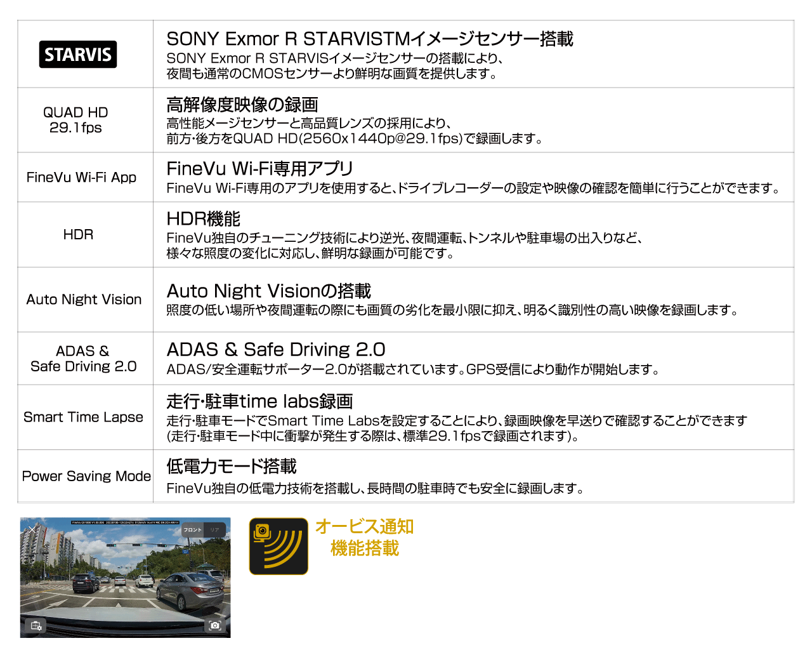Click the speed camera alert icon
This screenshot has width=812, height=650.
tap(278, 546)
